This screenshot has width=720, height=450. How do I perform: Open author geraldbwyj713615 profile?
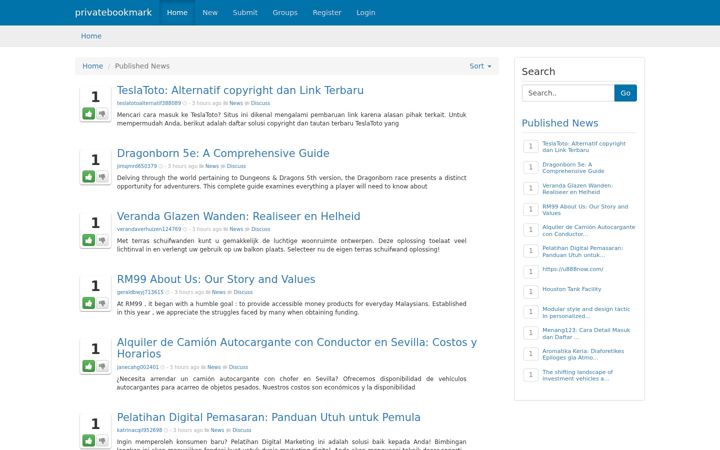tap(140, 292)
